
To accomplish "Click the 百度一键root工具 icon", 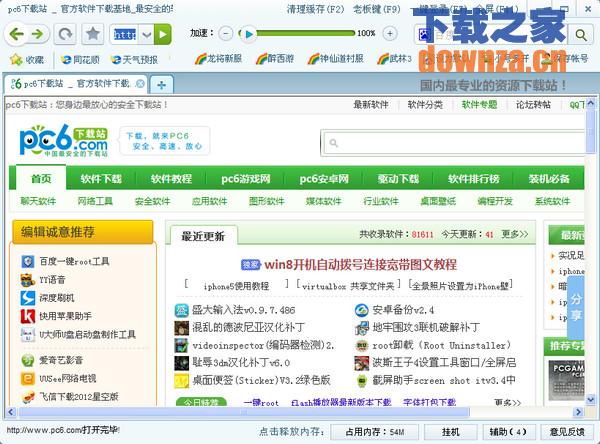I will coord(28,261).
